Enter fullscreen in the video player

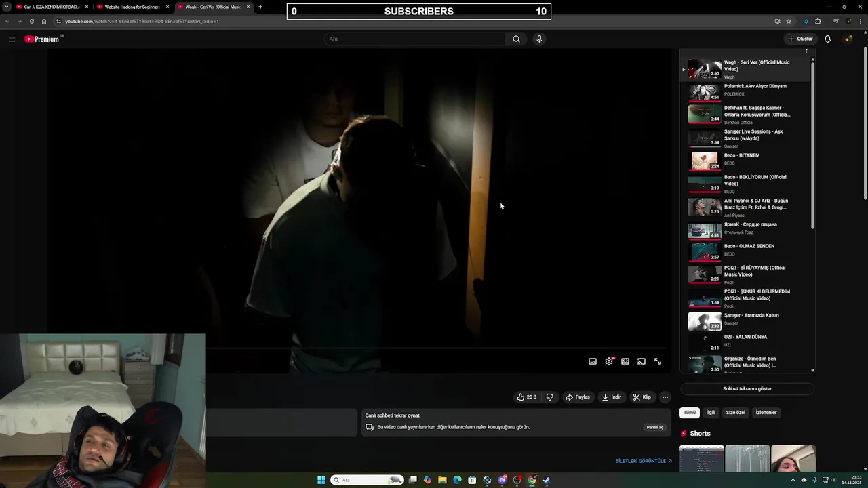(x=658, y=361)
